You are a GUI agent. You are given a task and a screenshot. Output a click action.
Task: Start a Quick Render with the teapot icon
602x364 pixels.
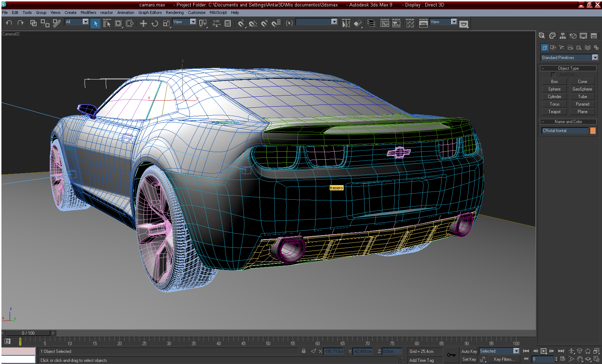click(464, 24)
